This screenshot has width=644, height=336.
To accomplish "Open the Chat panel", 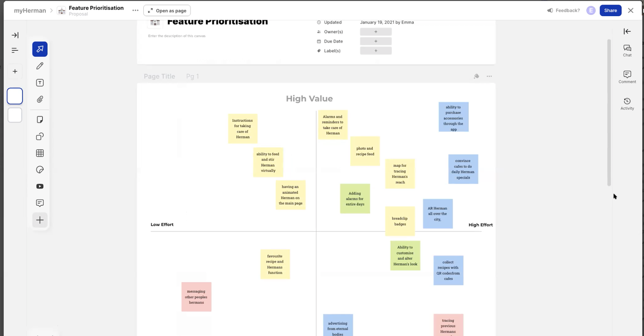I will tap(627, 51).
